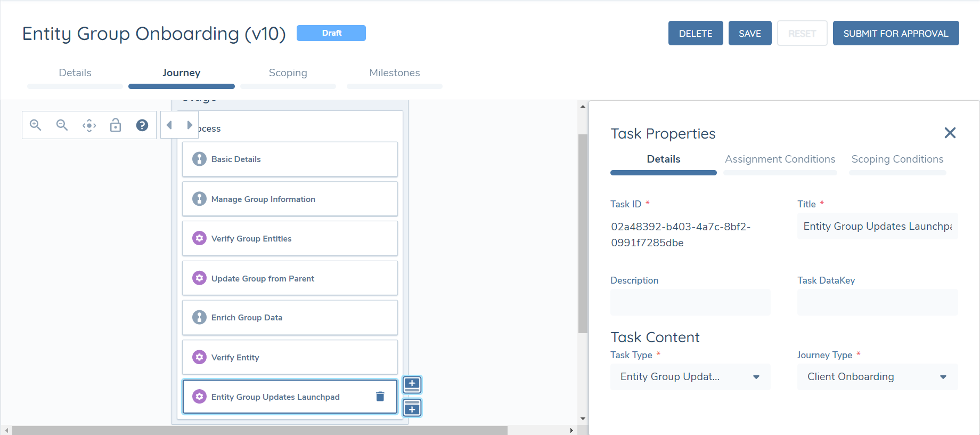Click the vertical scrollbar down arrow
980x435 pixels.
pyautogui.click(x=583, y=419)
